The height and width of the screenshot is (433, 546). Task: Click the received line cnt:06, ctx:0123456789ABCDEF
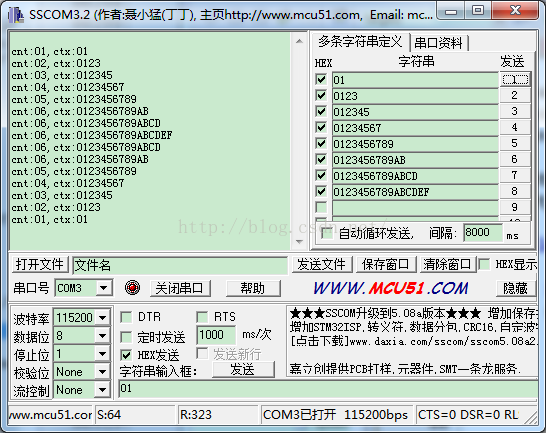[92, 135]
